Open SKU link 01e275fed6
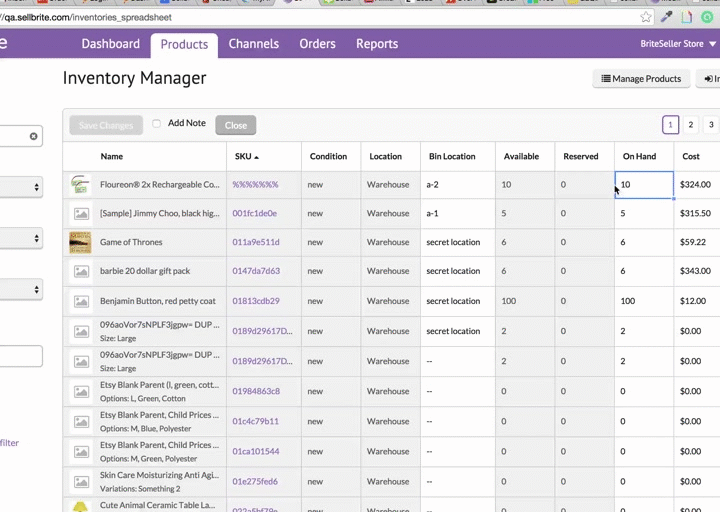Screen dimensions: 720x512 pos(255,482)
